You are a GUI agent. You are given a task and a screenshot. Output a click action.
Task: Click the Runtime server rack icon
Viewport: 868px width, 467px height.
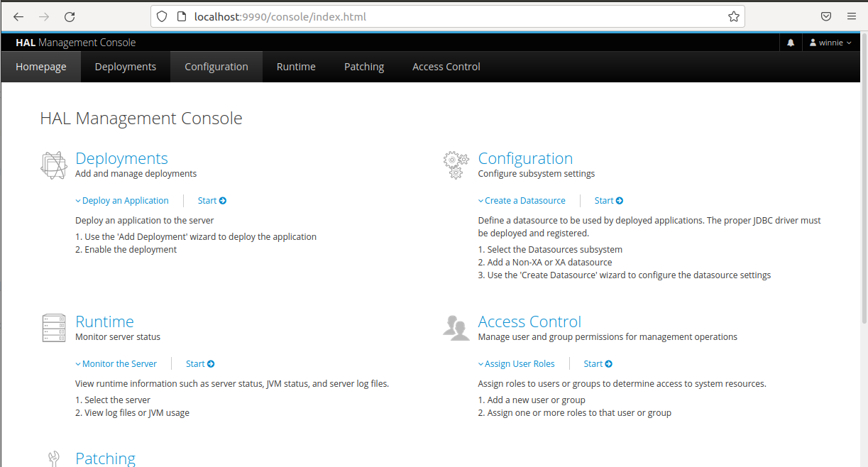pyautogui.click(x=53, y=328)
